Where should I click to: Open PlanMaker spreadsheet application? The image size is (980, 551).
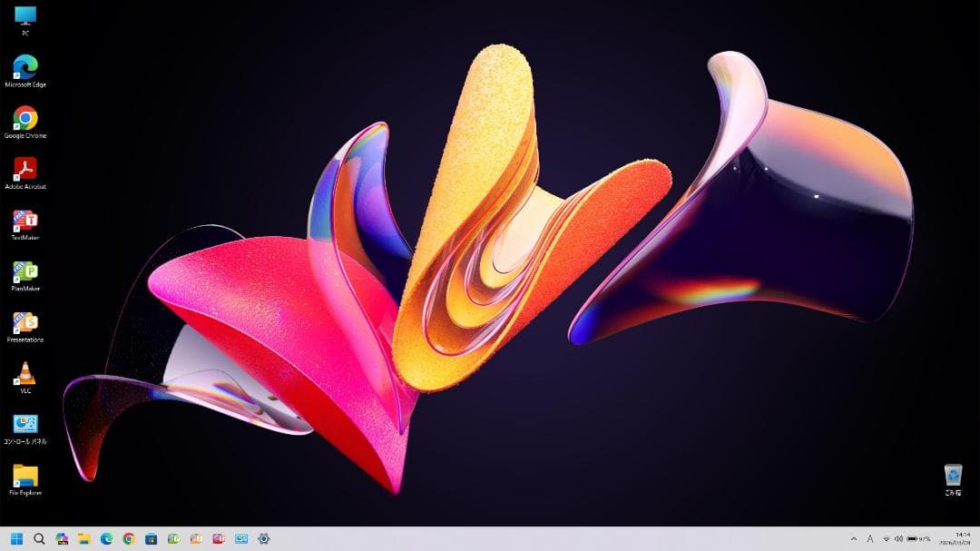tap(24, 273)
